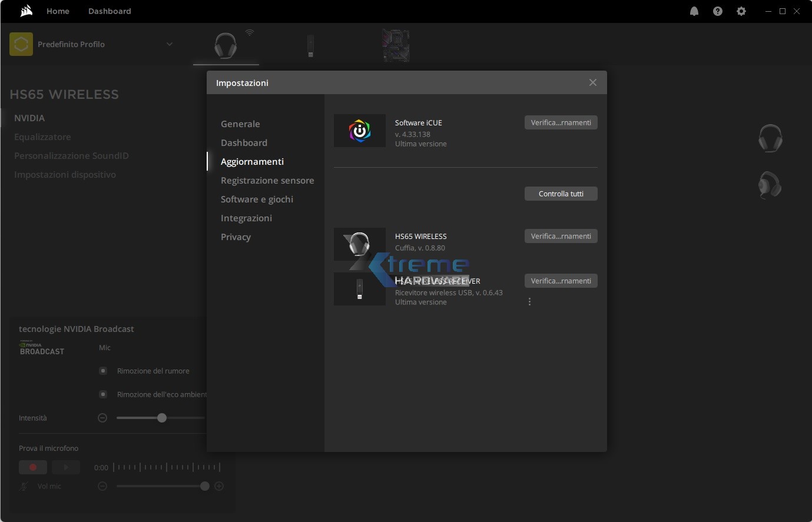Click the Intensità slider handle
The height and width of the screenshot is (522, 812).
[162, 418]
